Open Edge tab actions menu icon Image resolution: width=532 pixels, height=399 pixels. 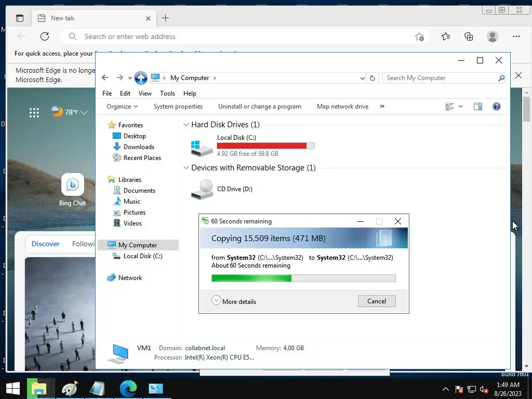(20, 18)
